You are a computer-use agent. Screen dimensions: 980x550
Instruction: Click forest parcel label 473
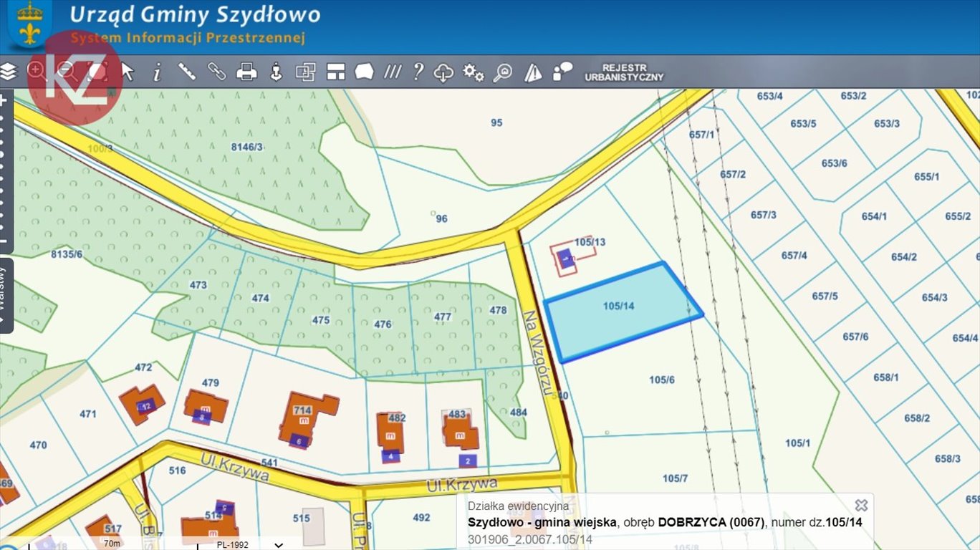click(x=198, y=284)
